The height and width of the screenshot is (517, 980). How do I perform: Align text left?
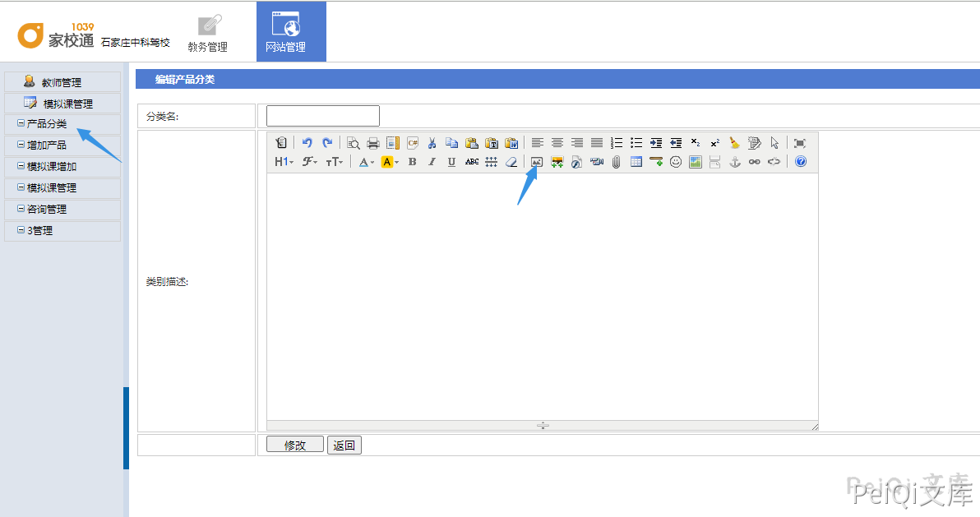coord(538,142)
